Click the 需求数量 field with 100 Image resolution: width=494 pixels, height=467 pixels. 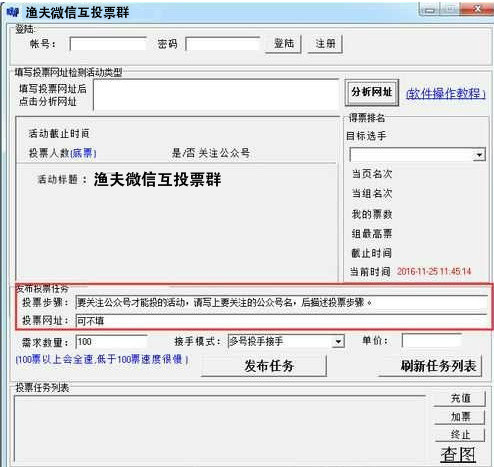[112, 342]
